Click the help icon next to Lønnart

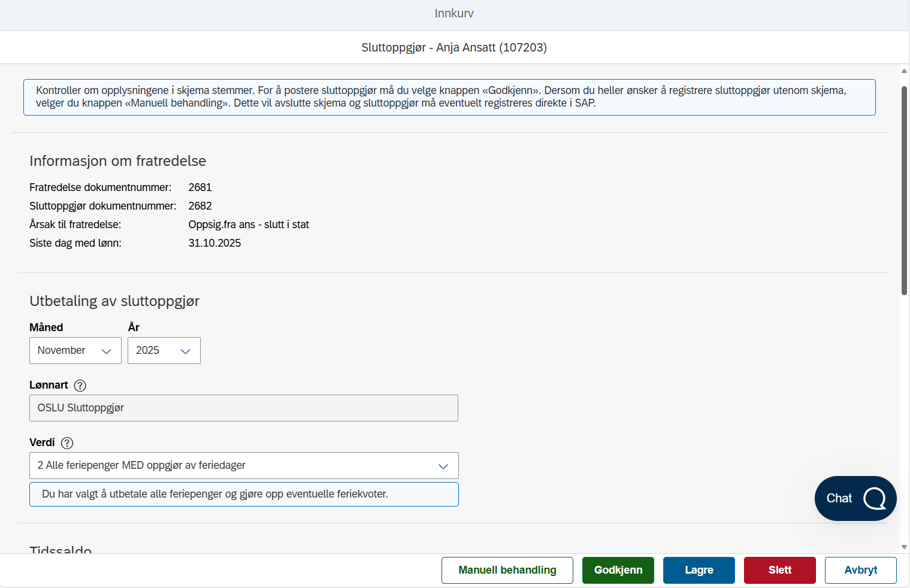point(80,386)
